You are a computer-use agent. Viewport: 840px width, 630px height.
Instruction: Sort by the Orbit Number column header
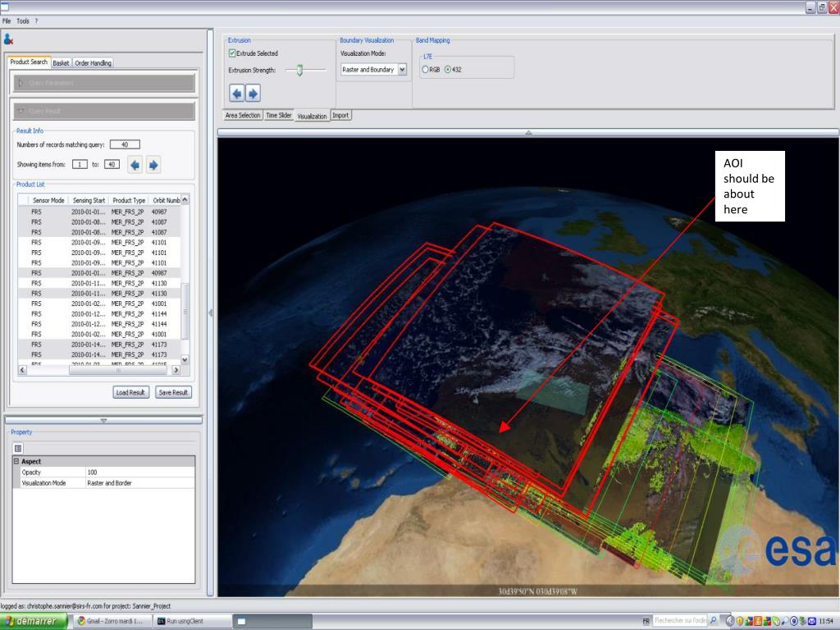pos(166,200)
